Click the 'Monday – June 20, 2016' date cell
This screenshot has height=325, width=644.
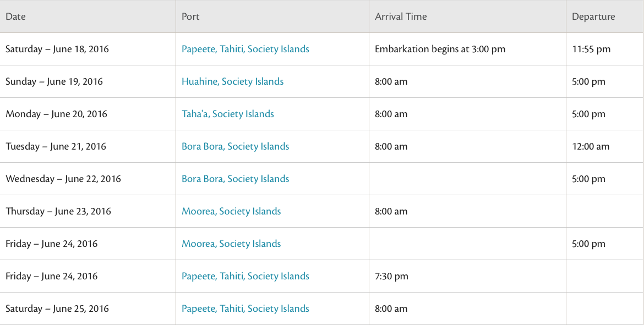(x=56, y=114)
